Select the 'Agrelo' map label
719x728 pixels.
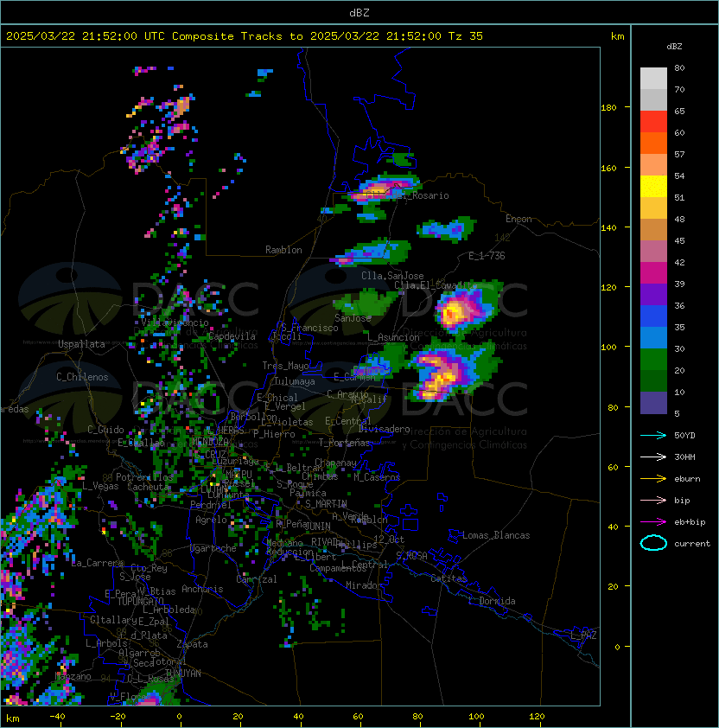[x=211, y=520]
